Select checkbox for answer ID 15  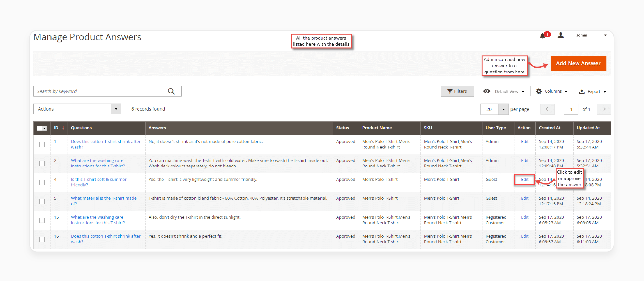42,220
